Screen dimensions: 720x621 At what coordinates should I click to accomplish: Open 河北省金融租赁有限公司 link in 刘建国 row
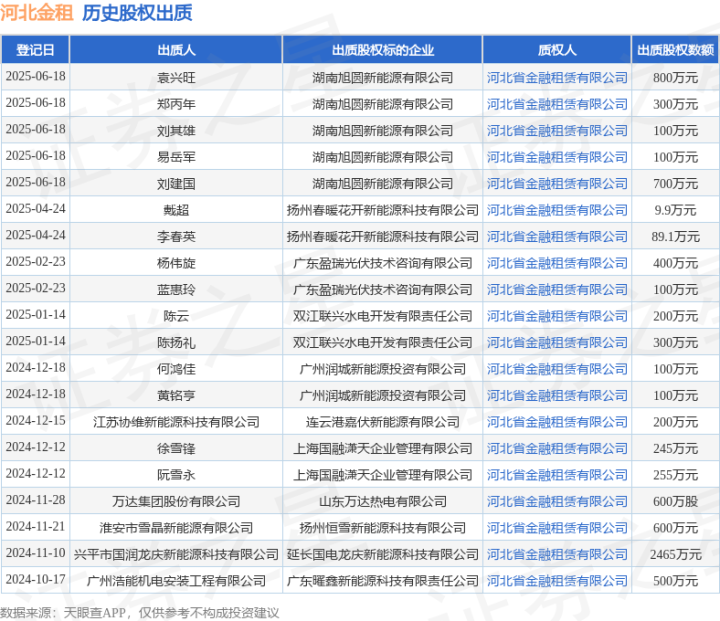(557, 184)
